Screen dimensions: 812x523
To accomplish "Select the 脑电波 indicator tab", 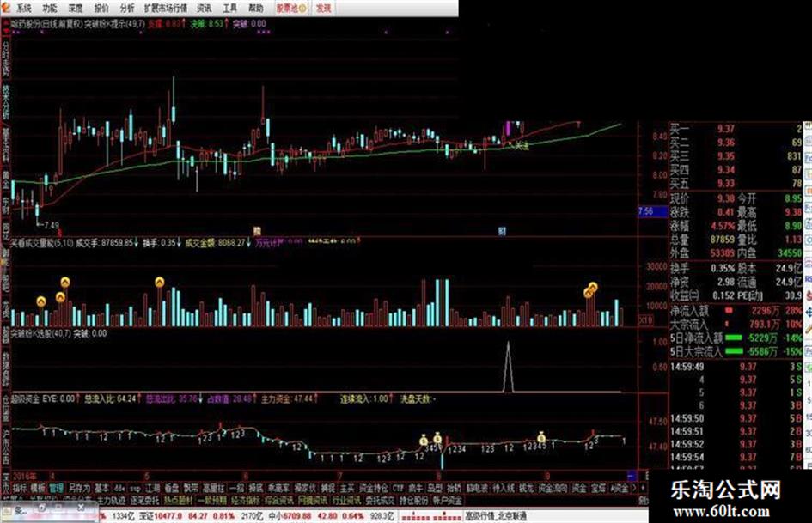I will 477,489.
